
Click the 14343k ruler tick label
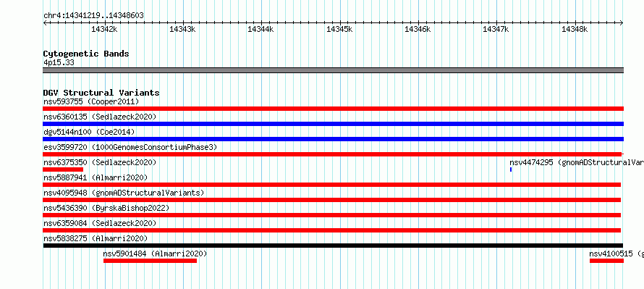click(x=183, y=29)
